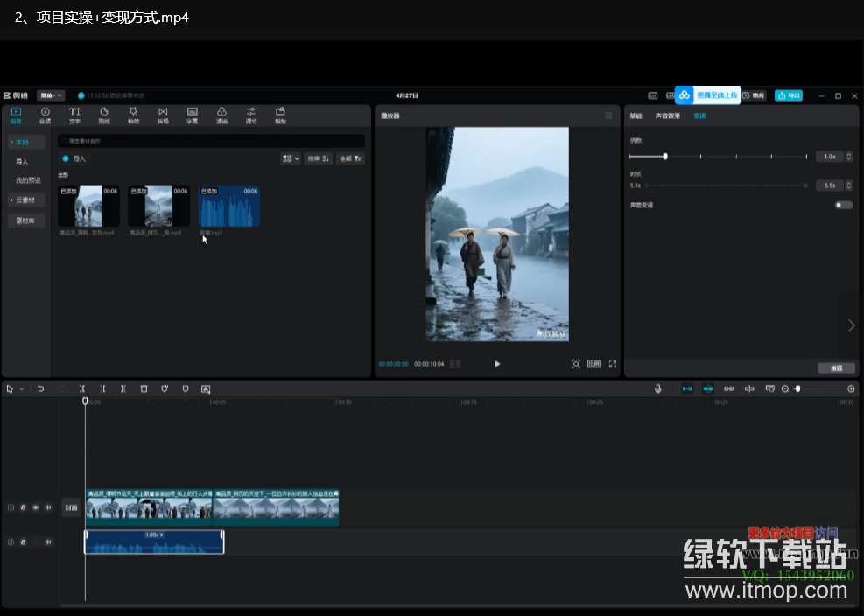Zoom in the timeline with plus icon
The image size is (864, 616).
[851, 389]
